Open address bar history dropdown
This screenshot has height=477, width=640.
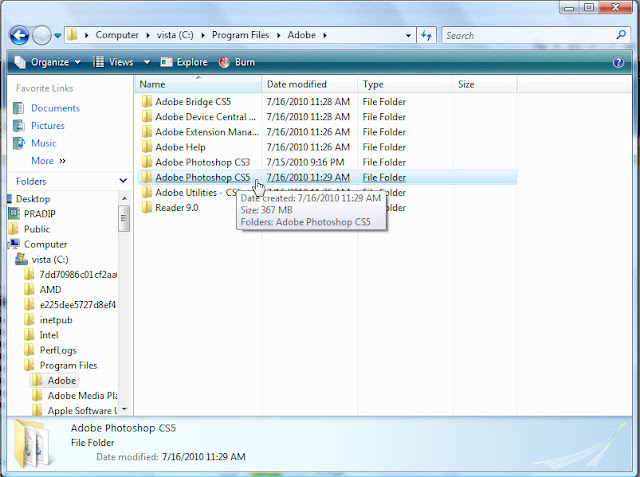408,35
